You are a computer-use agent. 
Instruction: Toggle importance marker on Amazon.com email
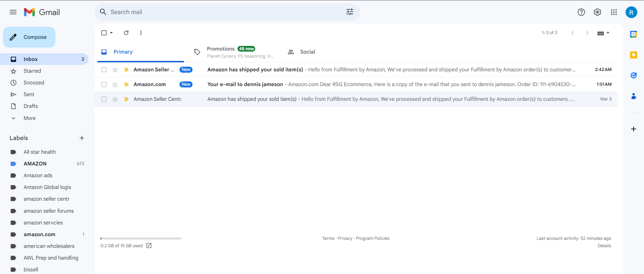click(126, 84)
